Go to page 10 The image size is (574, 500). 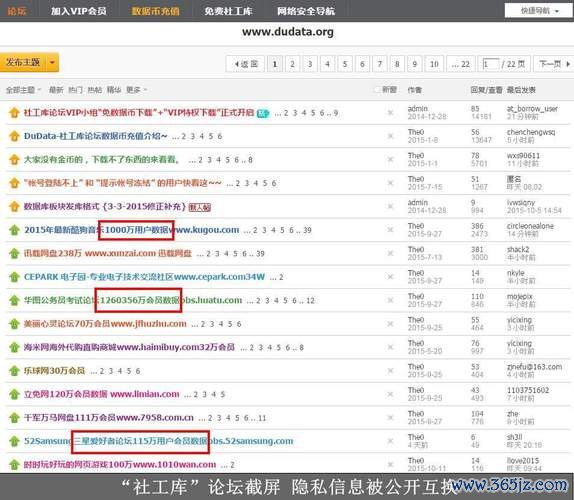pos(434,64)
